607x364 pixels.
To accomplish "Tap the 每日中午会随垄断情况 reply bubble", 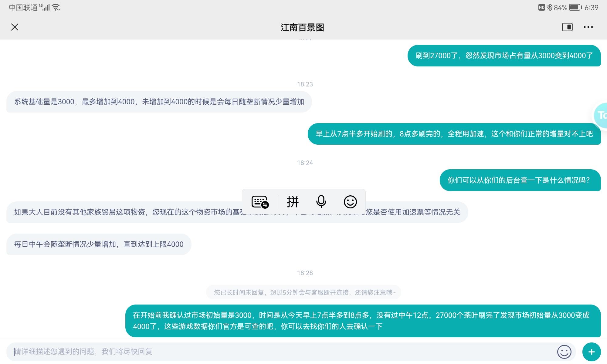I will (99, 244).
